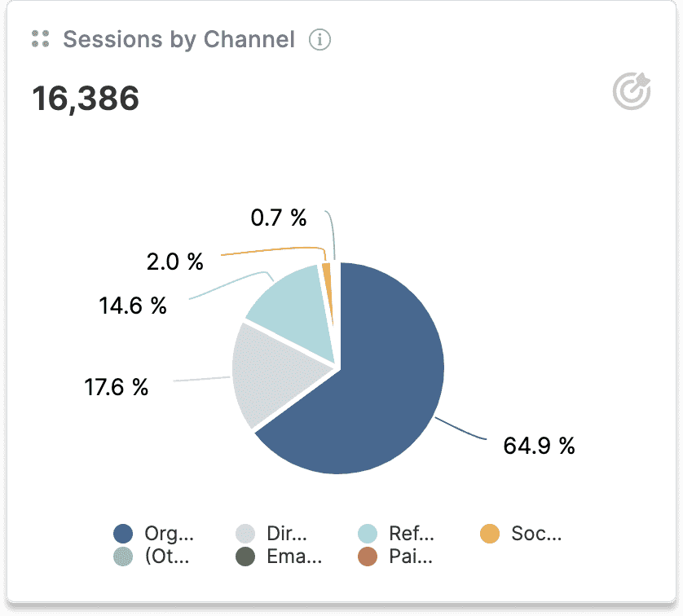This screenshot has width=683, height=616.
Task: Click the info icon beside Sessions by Channel
Action: click(320, 39)
